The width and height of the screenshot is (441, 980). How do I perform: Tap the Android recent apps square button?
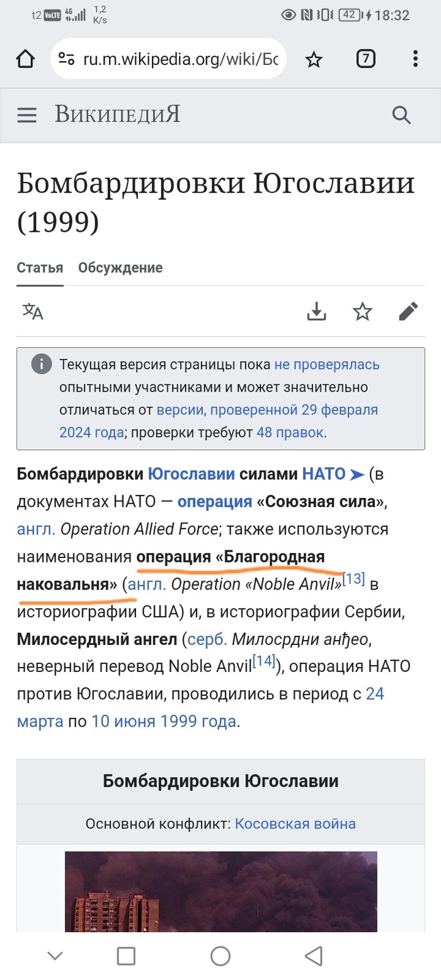pos(127,955)
